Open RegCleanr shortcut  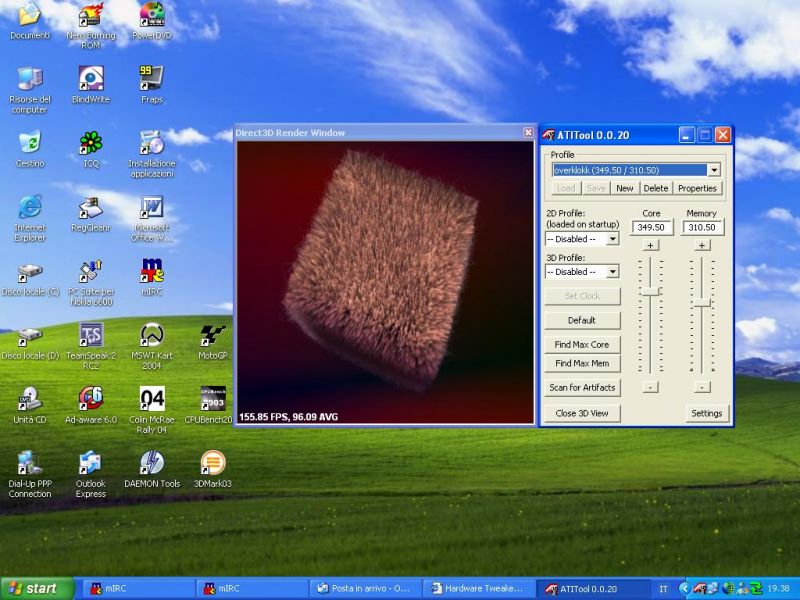(91, 213)
